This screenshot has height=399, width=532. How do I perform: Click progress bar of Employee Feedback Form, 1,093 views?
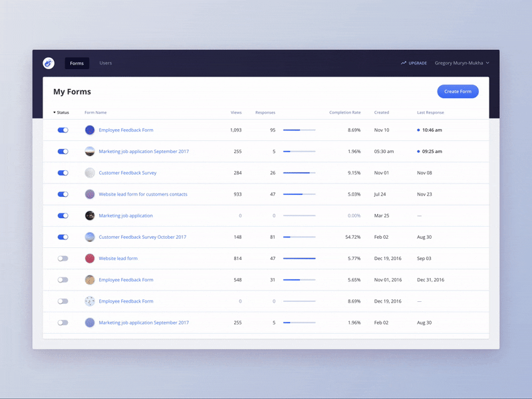pos(299,130)
